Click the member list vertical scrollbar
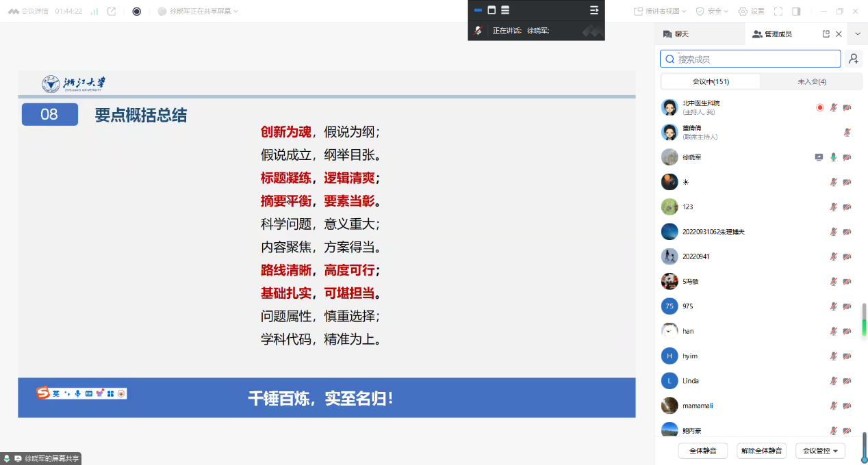The image size is (868, 465). [864, 319]
